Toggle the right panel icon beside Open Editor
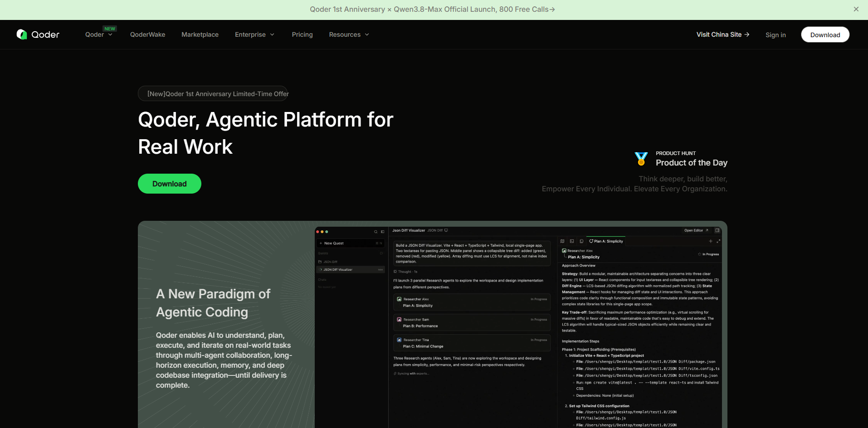The height and width of the screenshot is (428, 868). click(717, 230)
